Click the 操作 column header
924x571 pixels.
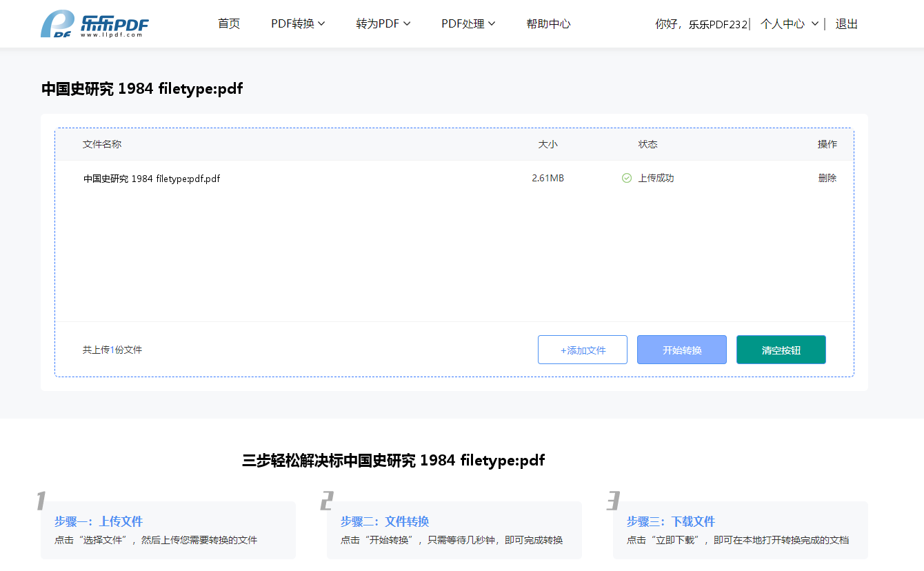point(827,144)
